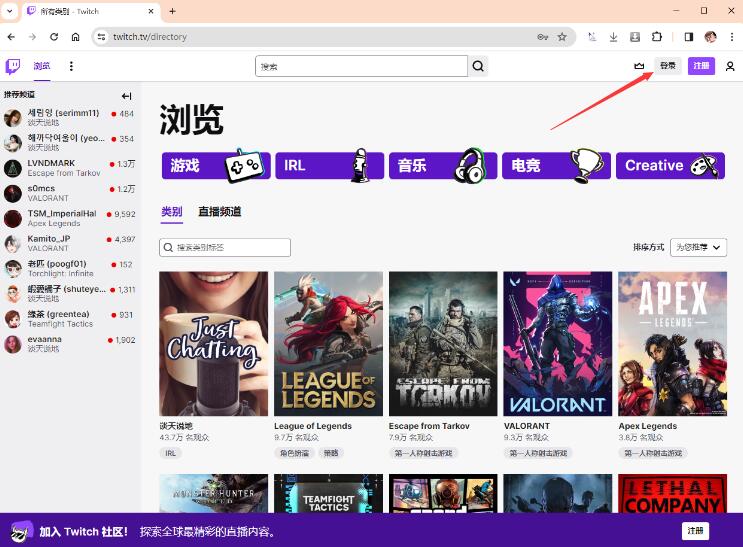Open poogf01 channel in sidebar
Screen dimensions: 743x547
(x=69, y=268)
